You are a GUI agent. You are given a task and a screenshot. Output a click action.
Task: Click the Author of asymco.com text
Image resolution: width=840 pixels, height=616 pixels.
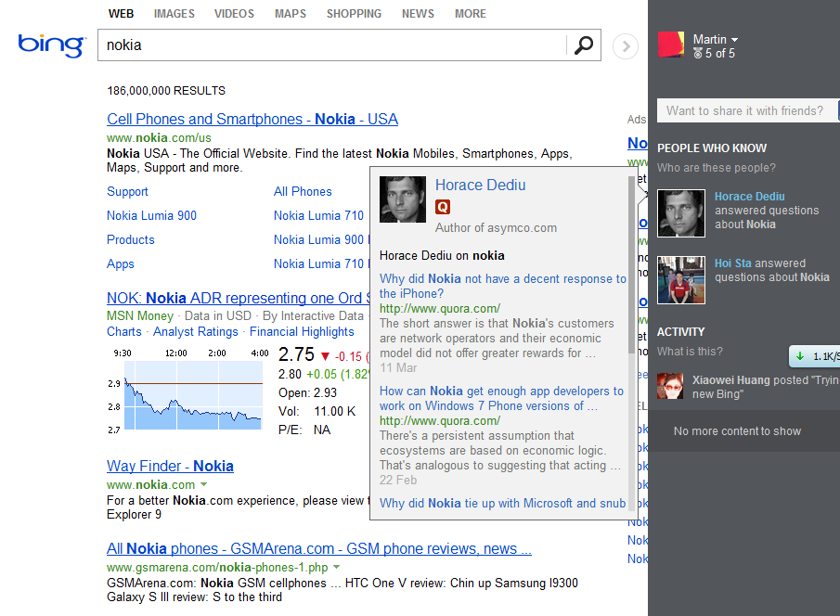pos(496,228)
